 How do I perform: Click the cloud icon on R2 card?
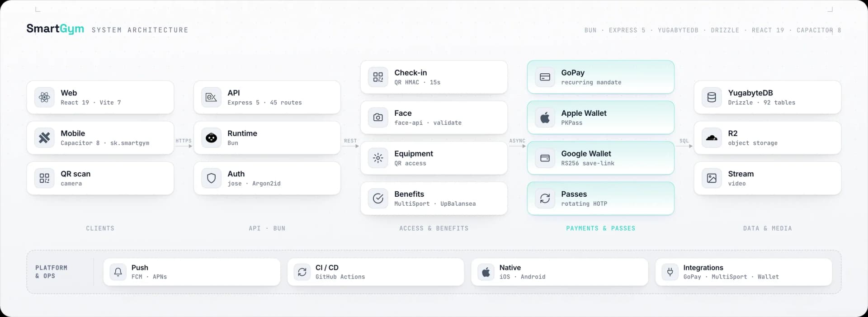712,137
